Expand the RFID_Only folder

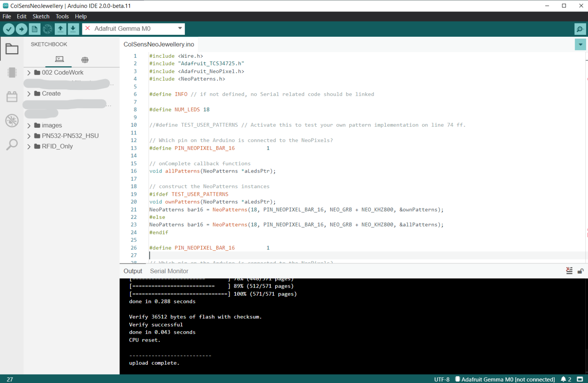pyautogui.click(x=29, y=146)
